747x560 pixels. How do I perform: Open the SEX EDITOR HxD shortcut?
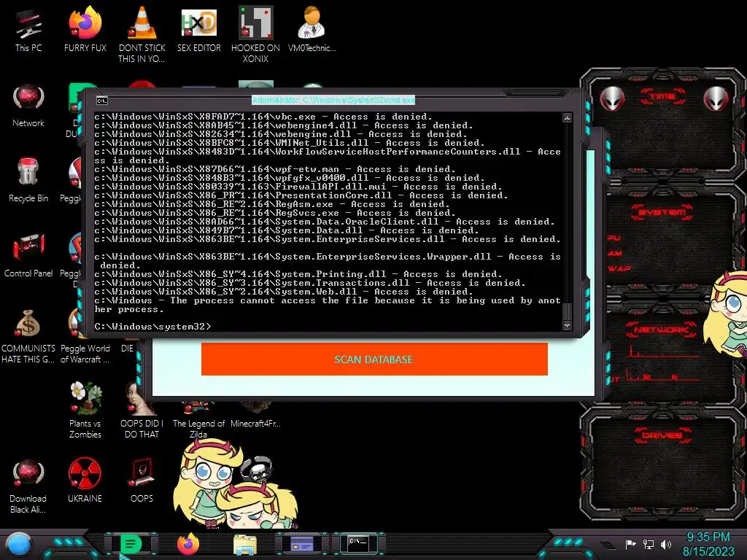pos(198,29)
